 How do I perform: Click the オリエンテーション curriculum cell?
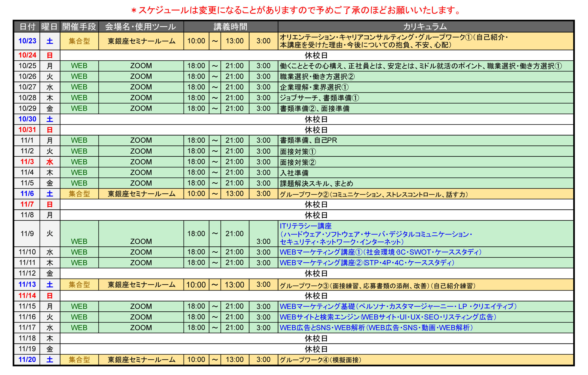coord(425,41)
